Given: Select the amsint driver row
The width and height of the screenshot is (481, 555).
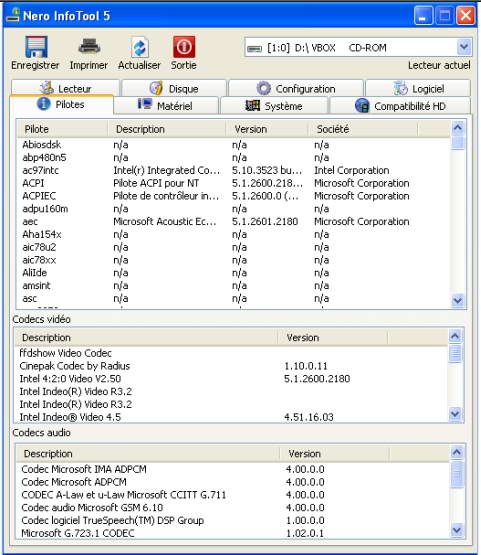Looking at the screenshot, I should click(234, 286).
